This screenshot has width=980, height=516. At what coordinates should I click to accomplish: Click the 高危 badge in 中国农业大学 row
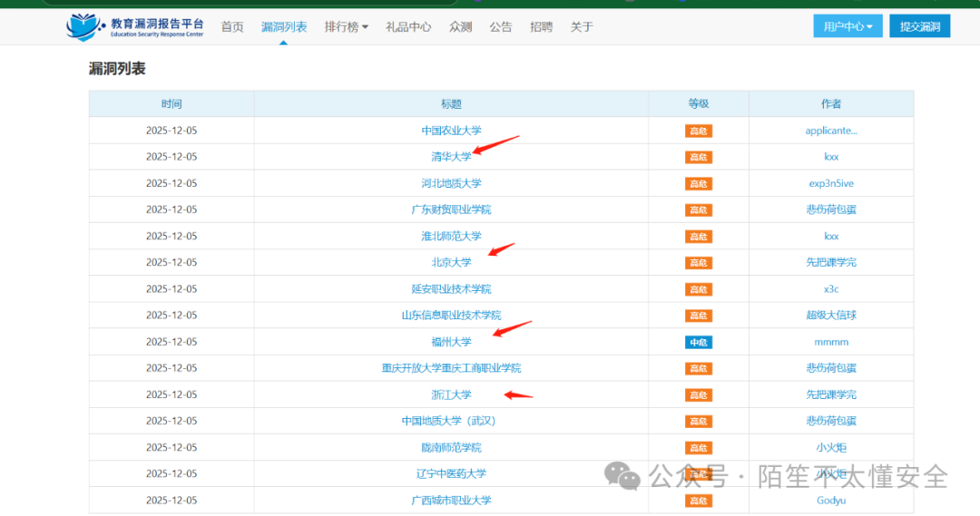pyautogui.click(x=698, y=131)
